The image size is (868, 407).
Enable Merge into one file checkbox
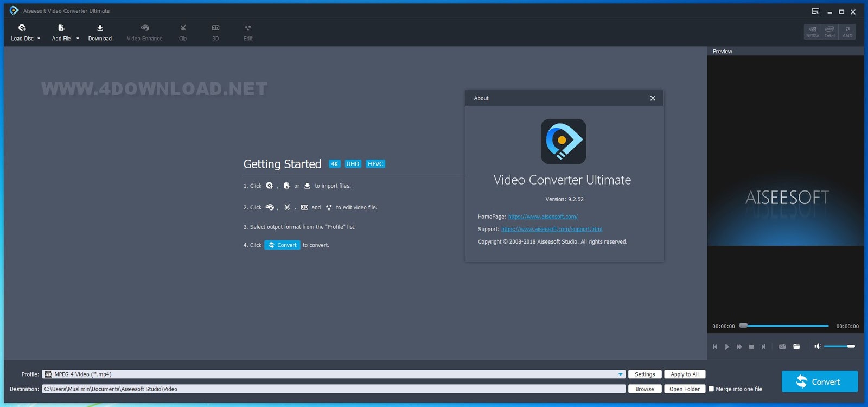(711, 389)
